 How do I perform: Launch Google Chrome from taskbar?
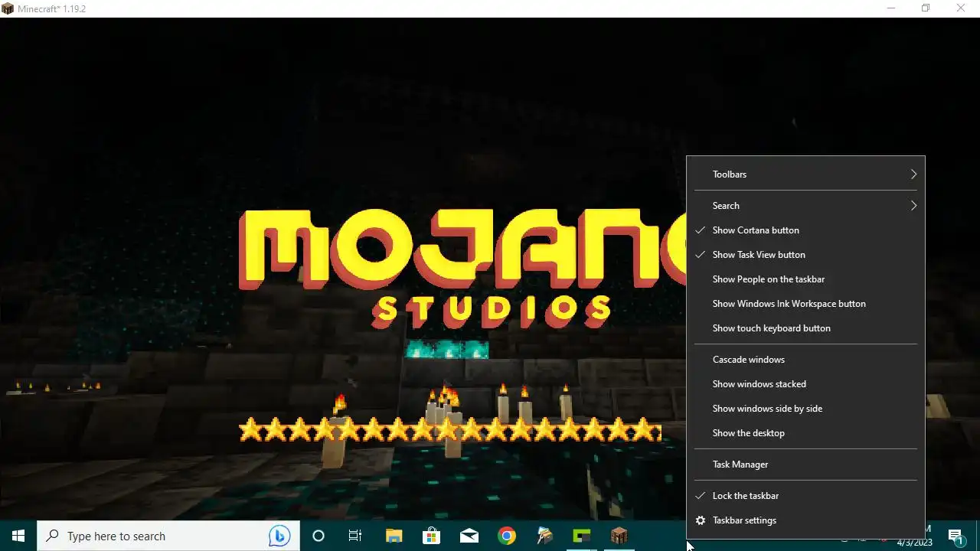507,536
